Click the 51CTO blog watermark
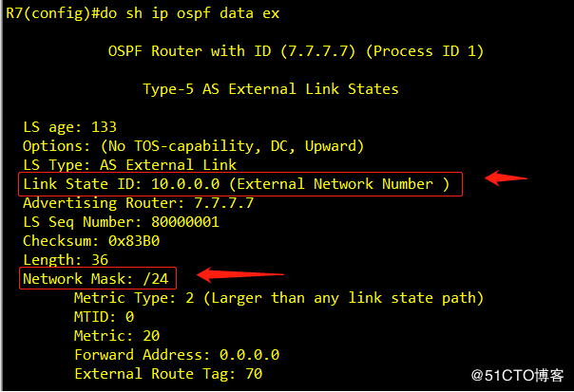 (x=517, y=376)
